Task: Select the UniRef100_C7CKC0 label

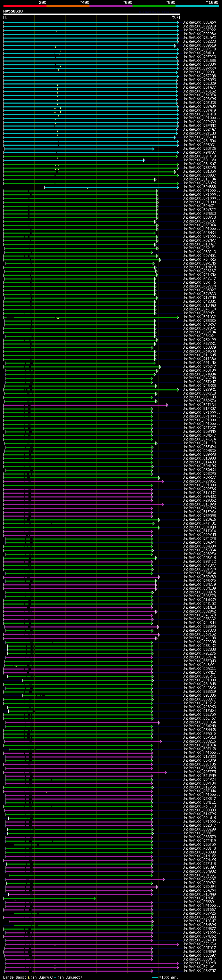Action: [199, 944]
